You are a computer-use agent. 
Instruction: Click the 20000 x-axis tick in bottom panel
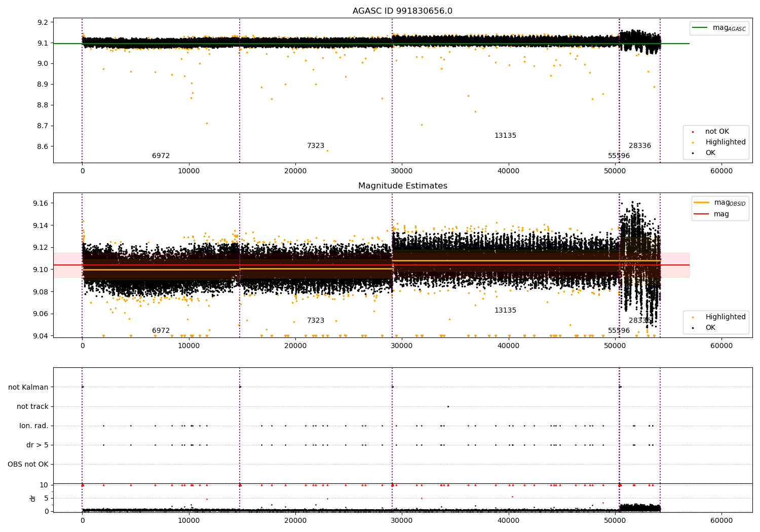tap(295, 521)
